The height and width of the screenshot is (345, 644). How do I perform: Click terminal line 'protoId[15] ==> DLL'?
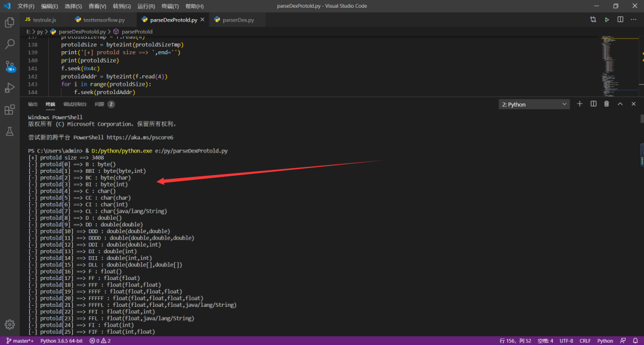(105, 265)
